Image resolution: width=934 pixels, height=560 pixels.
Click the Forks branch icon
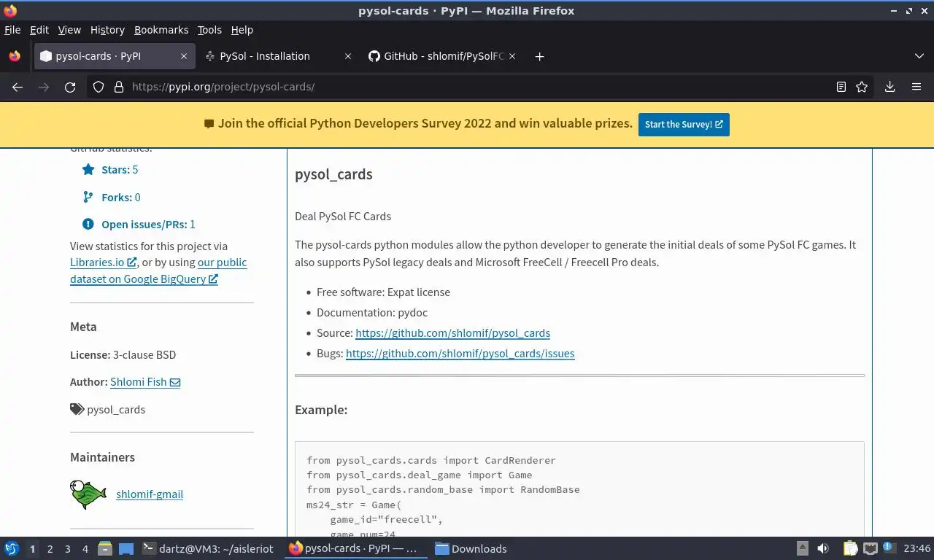click(x=88, y=197)
